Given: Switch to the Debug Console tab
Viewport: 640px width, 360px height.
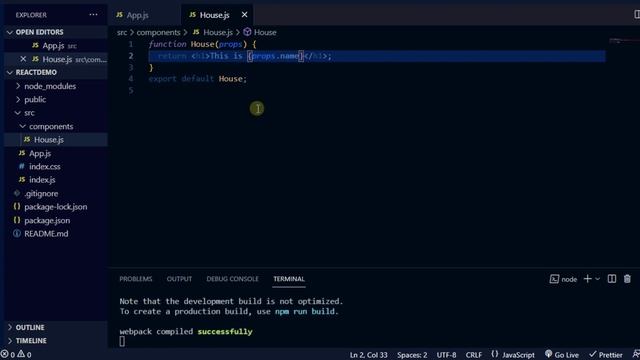Looking at the screenshot, I should pyautogui.click(x=232, y=279).
